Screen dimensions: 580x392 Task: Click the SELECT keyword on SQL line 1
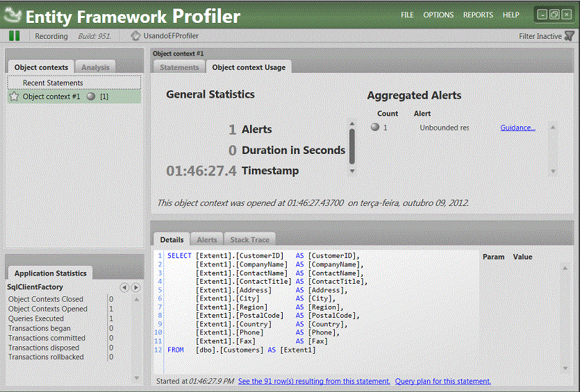(179, 256)
